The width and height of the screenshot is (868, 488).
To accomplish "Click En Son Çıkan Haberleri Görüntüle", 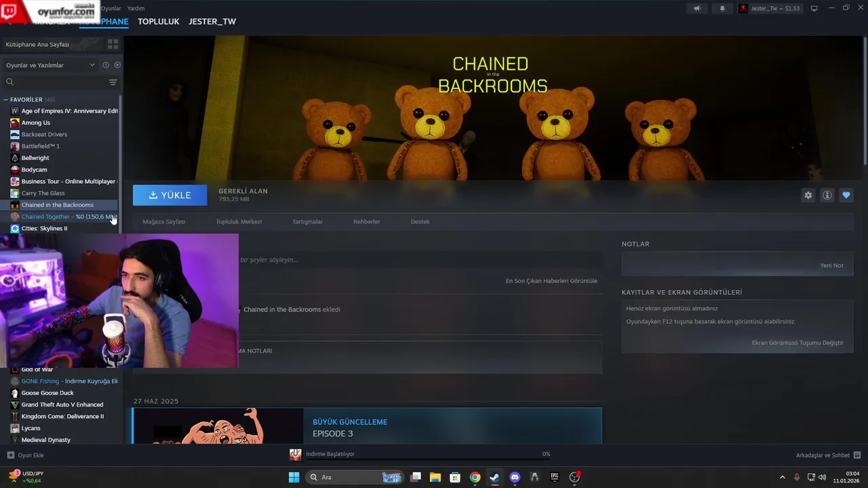I will (x=551, y=281).
